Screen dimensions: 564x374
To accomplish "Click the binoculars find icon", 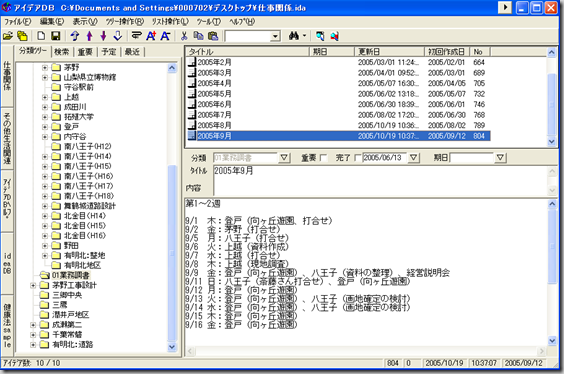I will (x=294, y=36).
